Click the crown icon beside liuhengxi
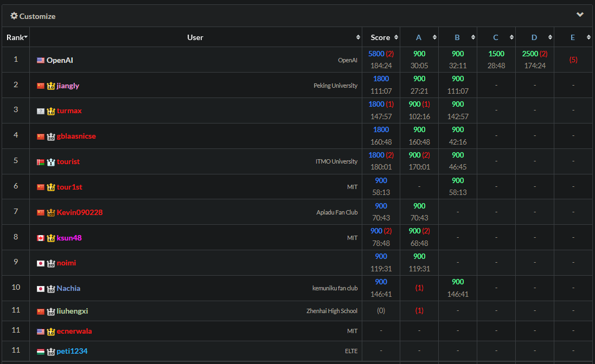Screen dimensions: 595x364 [x=51, y=311]
